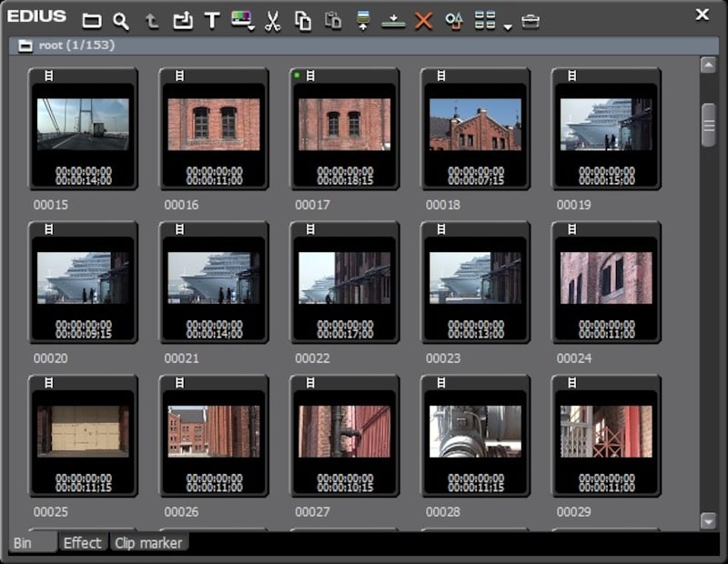
Task: Click the folder icon in toolbar
Action: tap(92, 20)
